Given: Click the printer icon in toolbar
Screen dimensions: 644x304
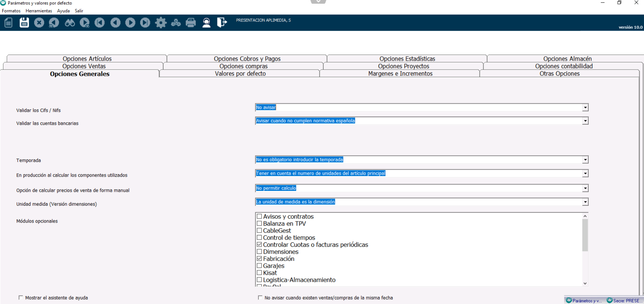Looking at the screenshot, I should [191, 23].
